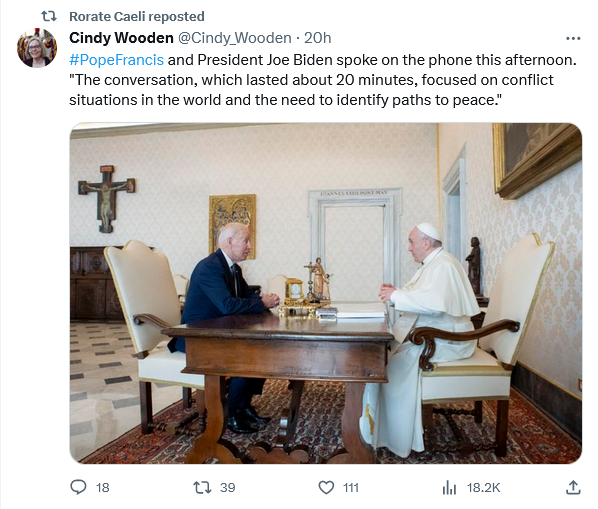
Task: Open Cindy Wooden's profile avatar
Action: click(37, 48)
